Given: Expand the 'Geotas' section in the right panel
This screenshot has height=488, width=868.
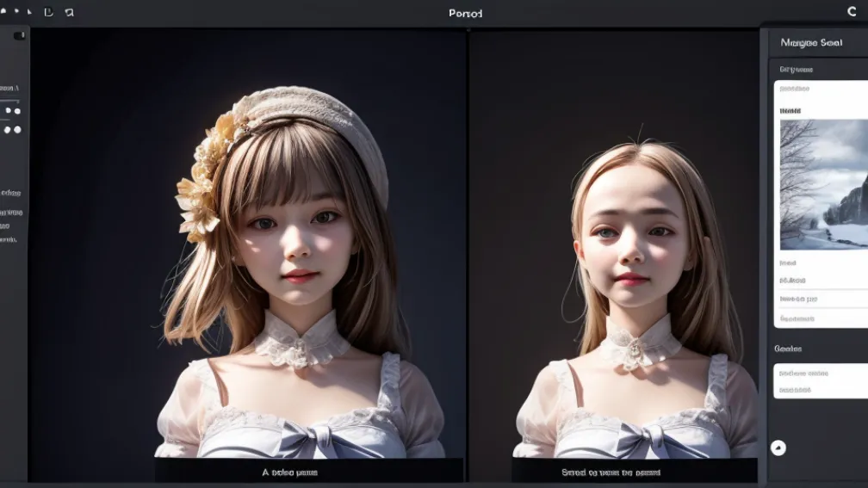Looking at the screenshot, I should pyautogui.click(x=788, y=349).
